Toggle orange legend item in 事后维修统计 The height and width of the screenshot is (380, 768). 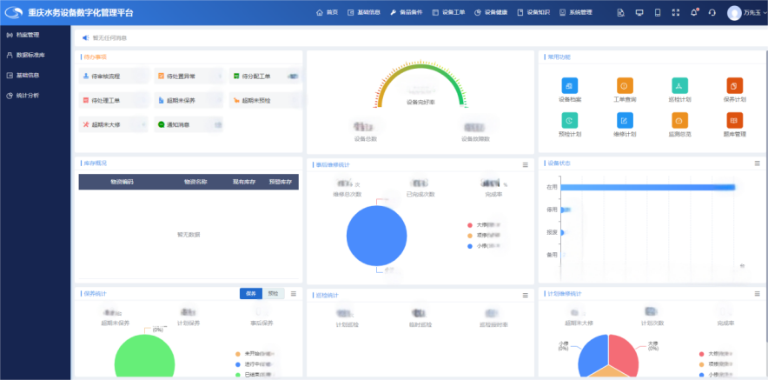point(483,236)
